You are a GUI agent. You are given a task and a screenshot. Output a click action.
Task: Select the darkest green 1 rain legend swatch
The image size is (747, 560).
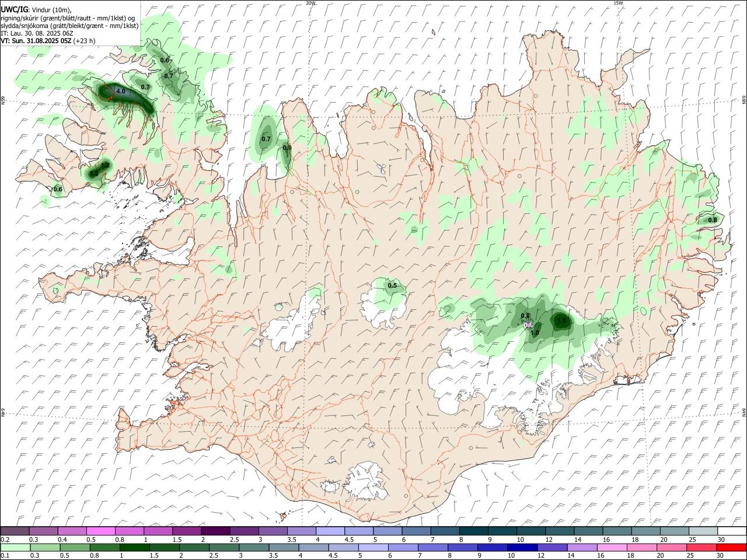pos(134,547)
